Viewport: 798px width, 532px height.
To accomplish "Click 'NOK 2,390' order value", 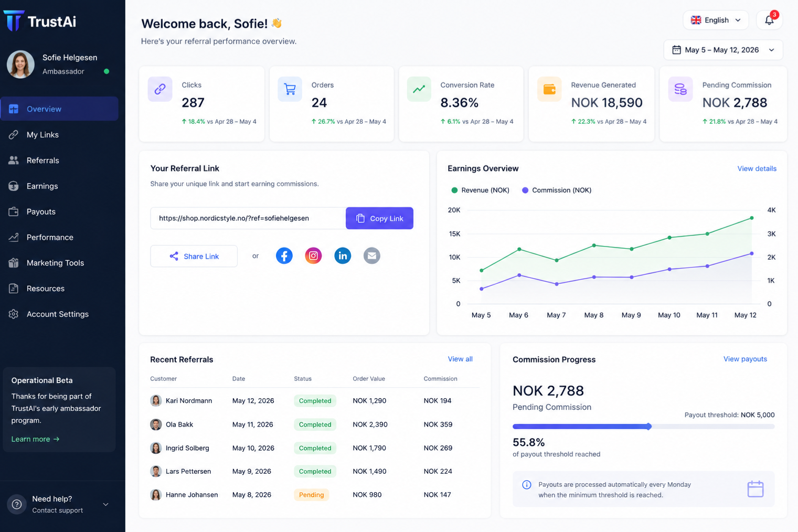I will (370, 424).
